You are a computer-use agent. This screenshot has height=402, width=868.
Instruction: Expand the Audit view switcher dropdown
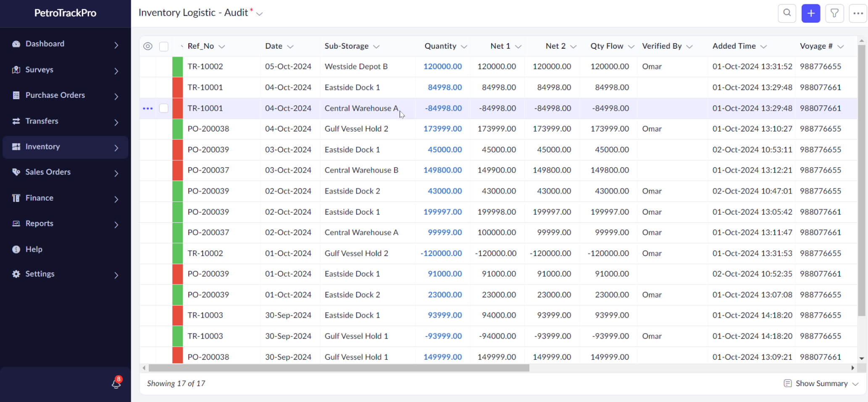[259, 13]
